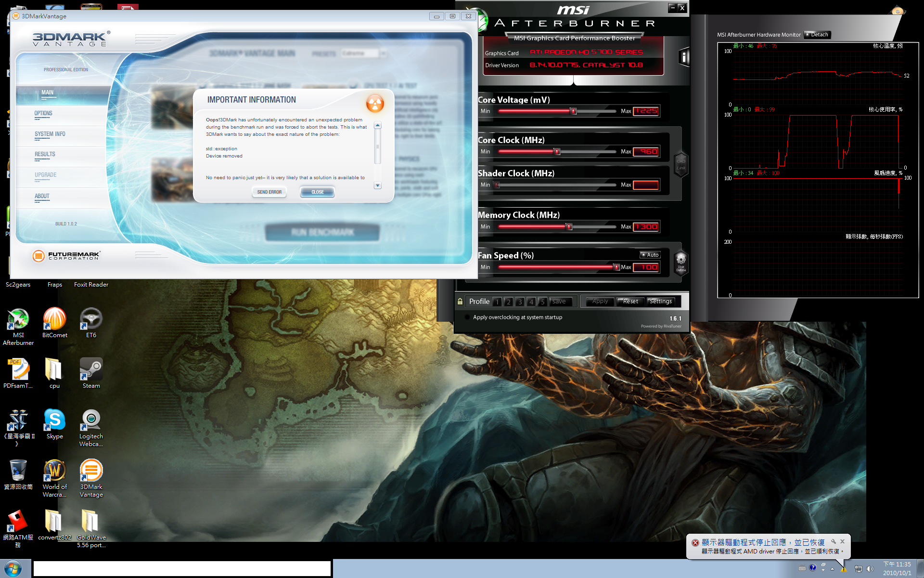Open the 3DMark Vantage desktop shortcut

click(91, 478)
